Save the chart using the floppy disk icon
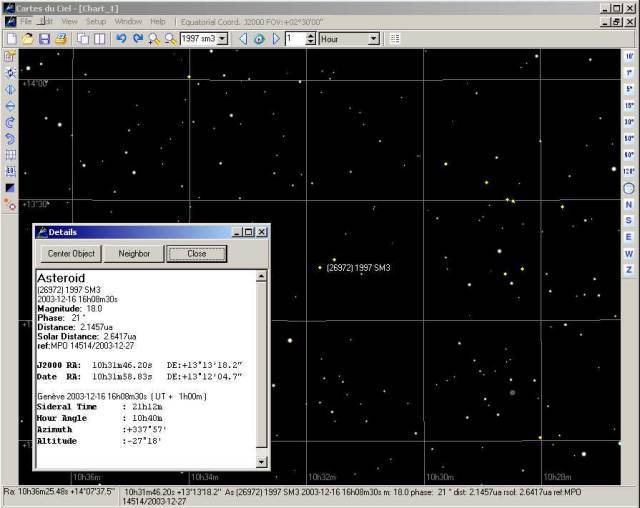 [44, 39]
